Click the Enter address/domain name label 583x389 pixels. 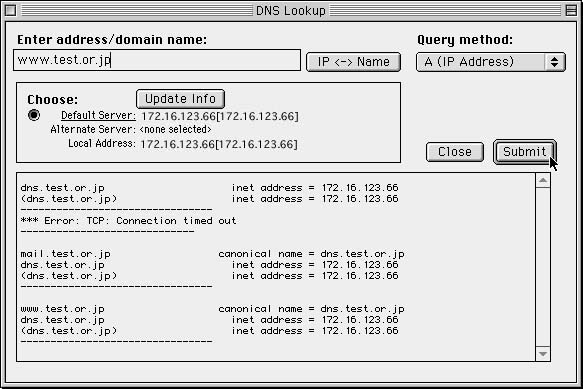pos(112,40)
